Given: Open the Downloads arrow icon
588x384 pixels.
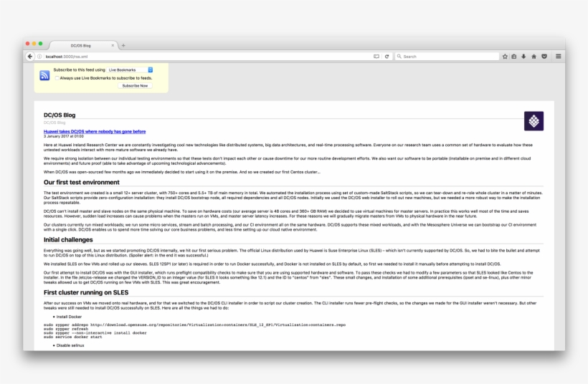Looking at the screenshot, I should click(x=524, y=57).
